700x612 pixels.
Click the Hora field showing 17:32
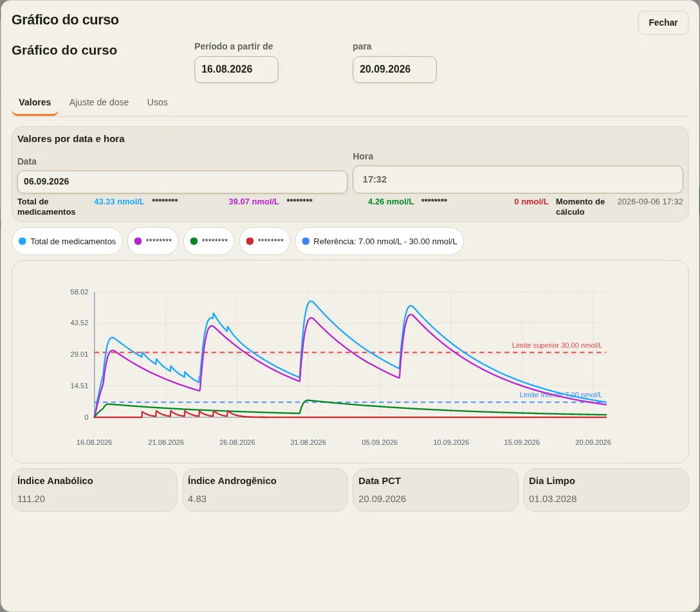[518, 180]
